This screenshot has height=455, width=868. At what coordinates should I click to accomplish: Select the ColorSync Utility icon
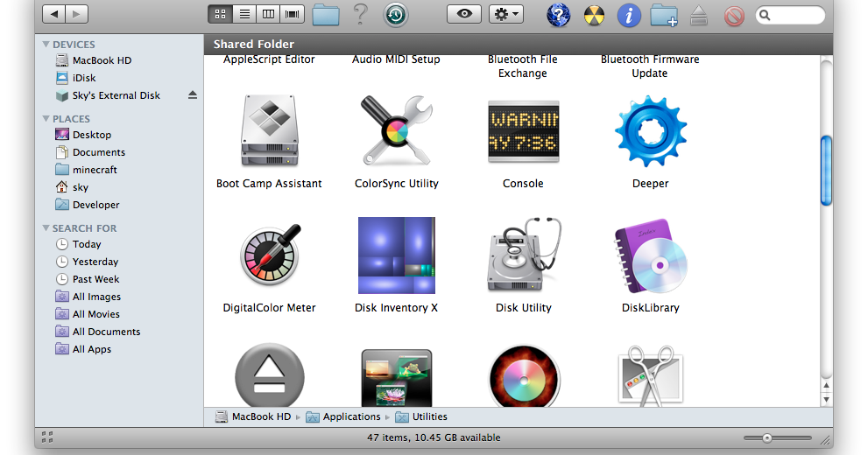click(x=397, y=131)
